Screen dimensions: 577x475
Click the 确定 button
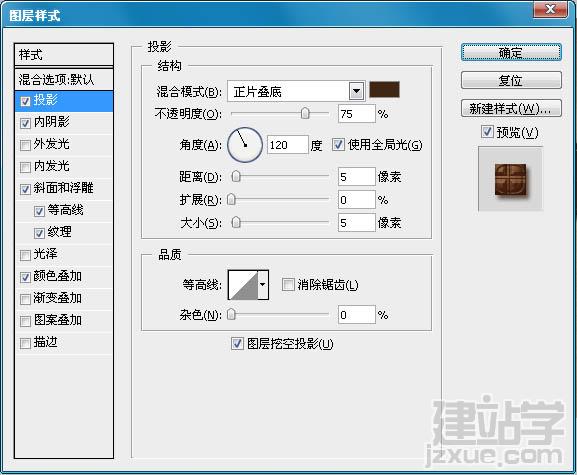(511, 53)
